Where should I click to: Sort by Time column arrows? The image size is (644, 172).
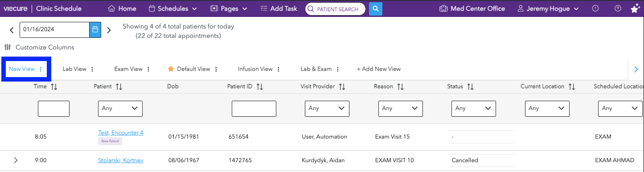tap(54, 86)
